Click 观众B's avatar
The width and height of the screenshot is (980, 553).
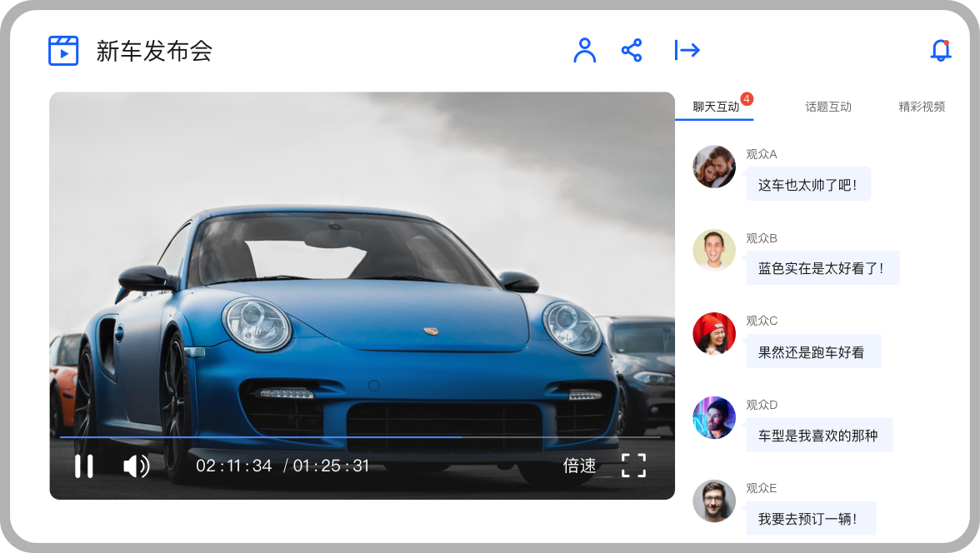714,250
